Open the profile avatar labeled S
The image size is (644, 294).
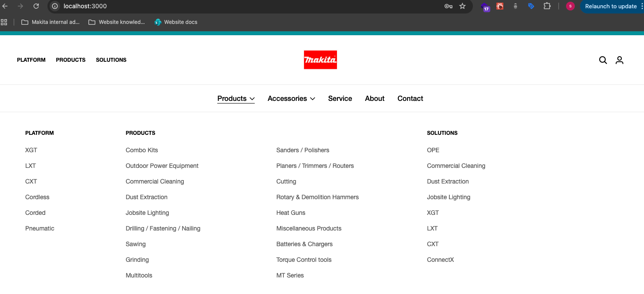[x=570, y=6]
